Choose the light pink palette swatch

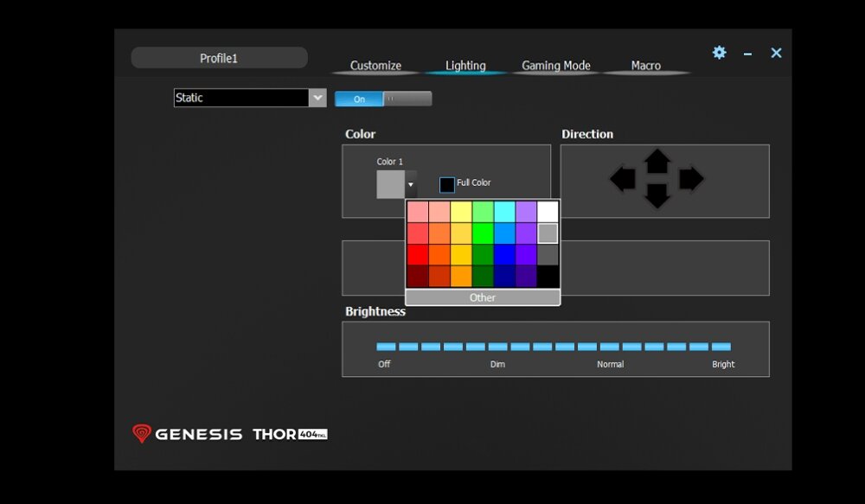pos(418,212)
